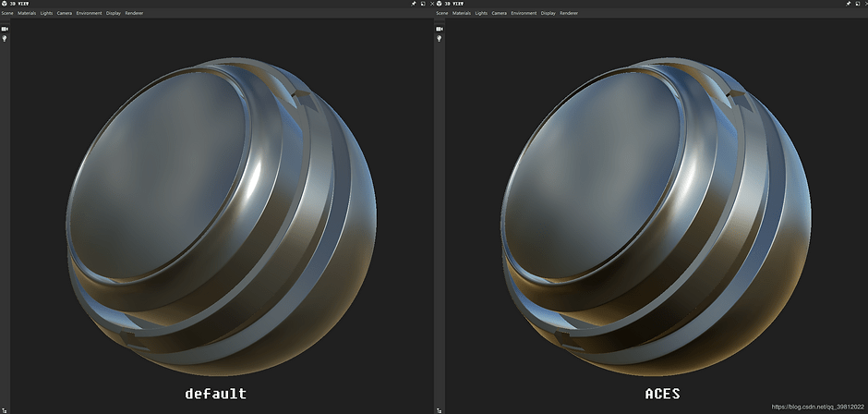Click the light bulb icon in the left 3D view

coord(5,39)
